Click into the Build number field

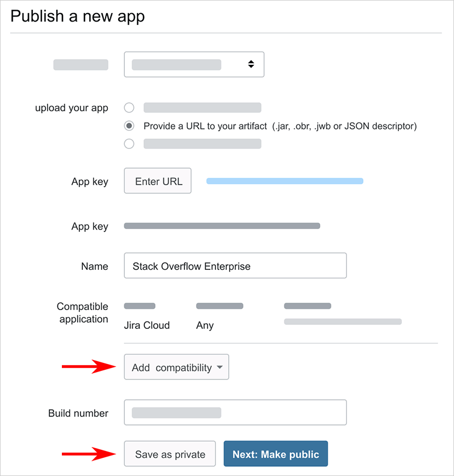click(235, 412)
